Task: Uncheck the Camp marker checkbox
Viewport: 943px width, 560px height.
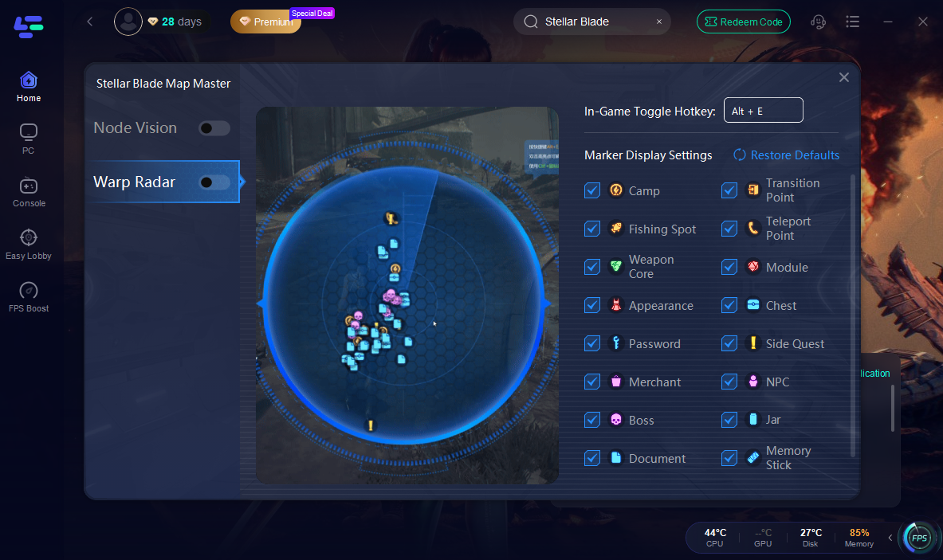Action: (x=591, y=190)
